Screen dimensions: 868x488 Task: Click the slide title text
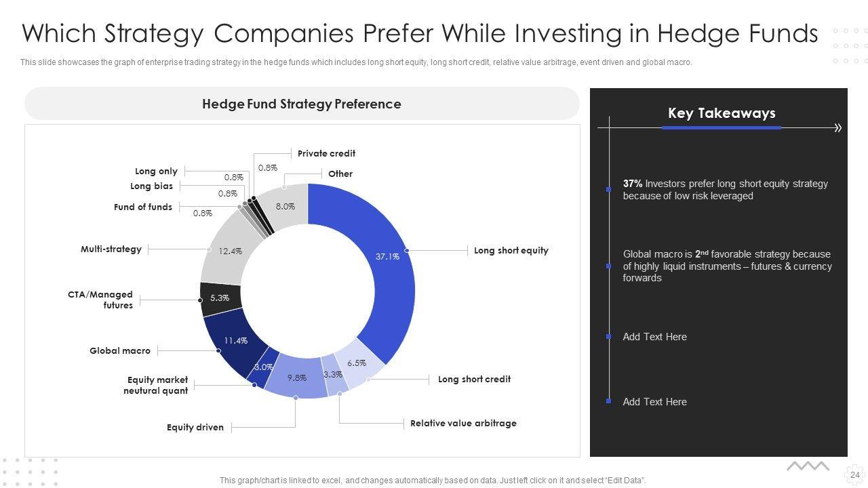coord(420,33)
